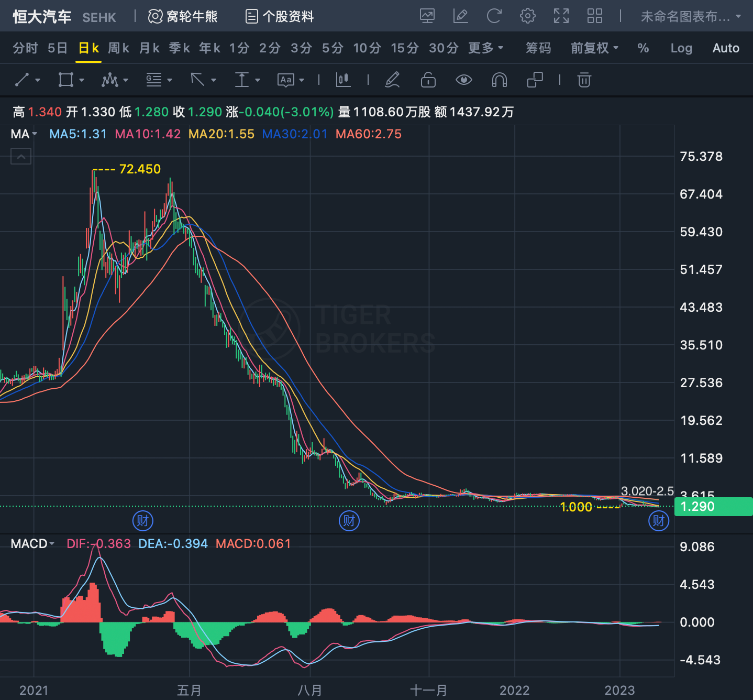The width and height of the screenshot is (753, 700).
Task: Click the 财 earnings marker near 八月
Action: tap(349, 521)
